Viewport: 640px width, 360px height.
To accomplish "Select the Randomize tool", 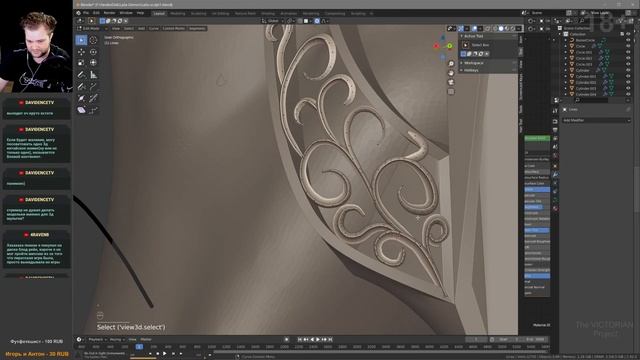I will [x=93, y=110].
